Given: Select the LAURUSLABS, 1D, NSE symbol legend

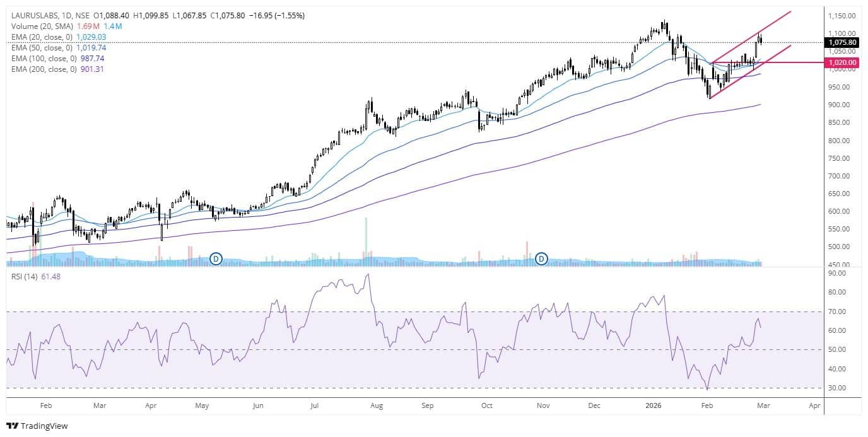Looking at the screenshot, I should [50, 15].
